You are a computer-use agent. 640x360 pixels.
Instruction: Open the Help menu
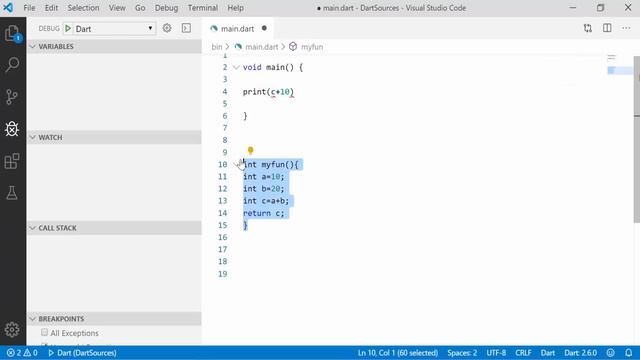(236, 8)
